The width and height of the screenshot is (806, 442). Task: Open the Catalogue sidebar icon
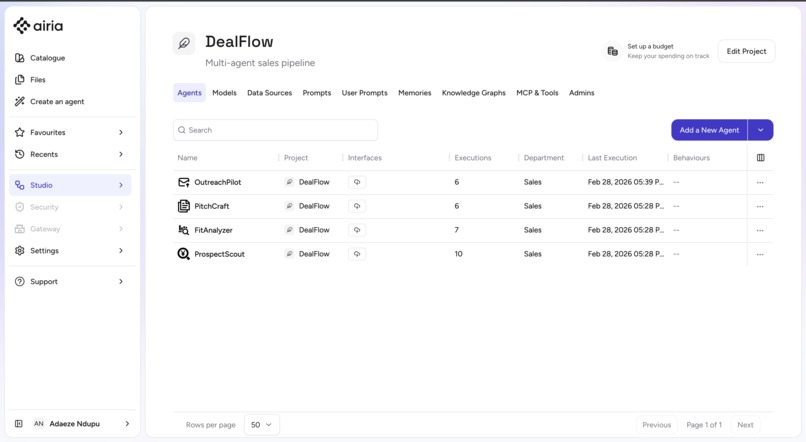pyautogui.click(x=20, y=58)
